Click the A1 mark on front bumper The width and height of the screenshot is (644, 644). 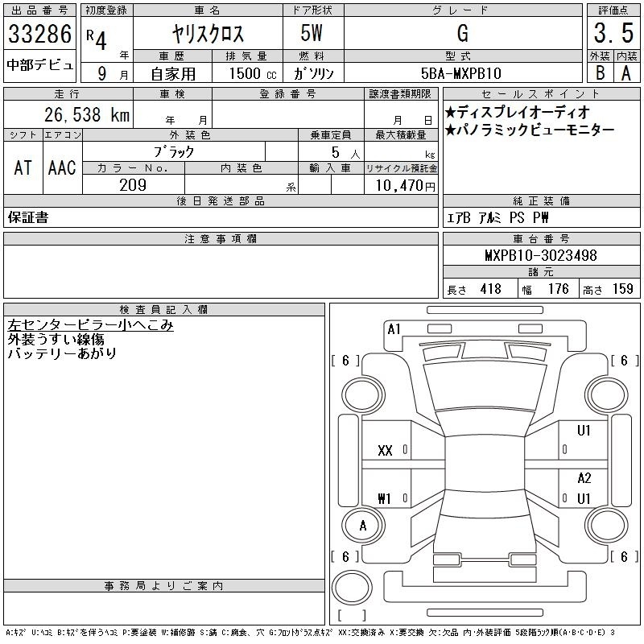[x=394, y=328]
